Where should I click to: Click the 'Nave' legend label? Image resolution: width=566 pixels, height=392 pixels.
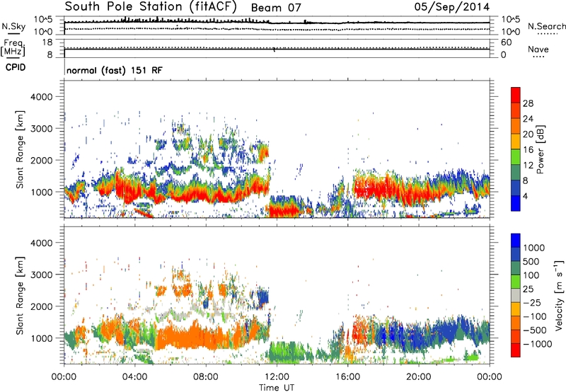538,49
